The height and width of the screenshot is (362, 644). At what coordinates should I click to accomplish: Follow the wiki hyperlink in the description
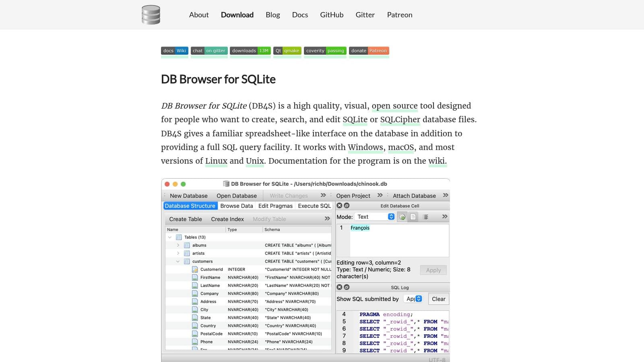(x=437, y=160)
